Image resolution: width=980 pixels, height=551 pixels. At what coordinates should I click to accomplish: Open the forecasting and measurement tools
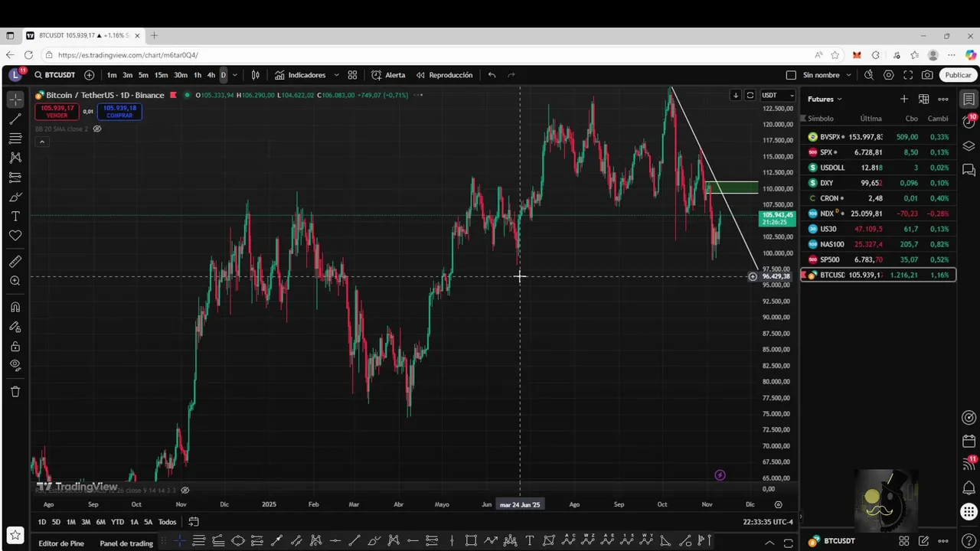pos(15,177)
